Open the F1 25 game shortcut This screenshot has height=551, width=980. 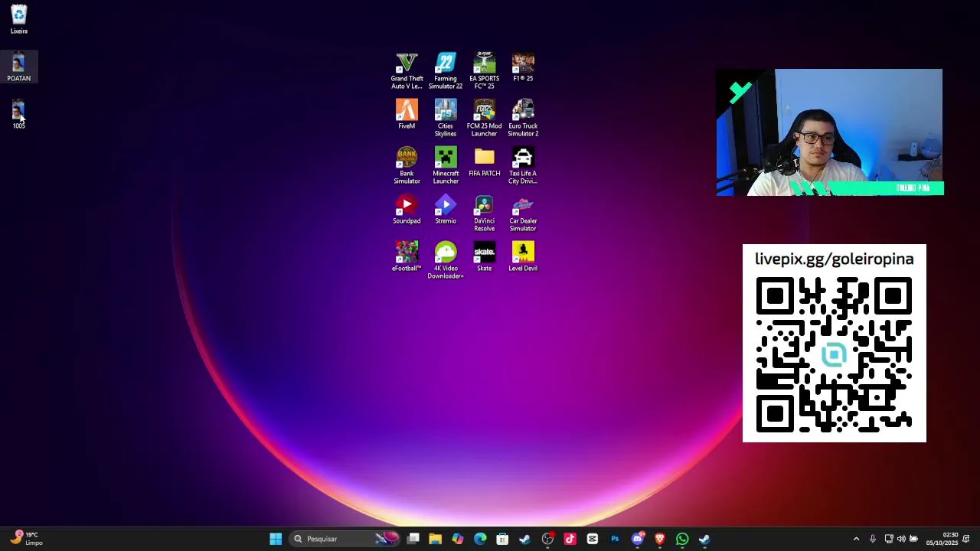523,67
